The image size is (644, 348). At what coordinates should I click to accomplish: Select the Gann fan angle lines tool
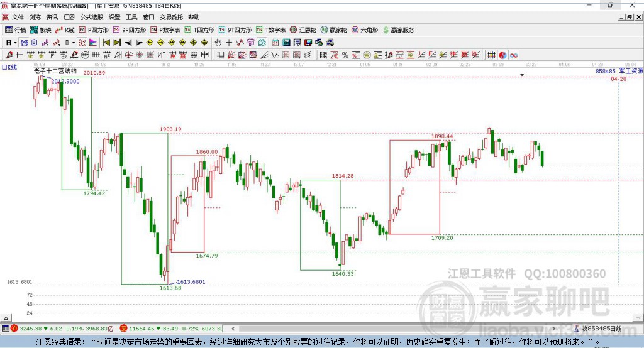pyautogui.click(x=233, y=55)
